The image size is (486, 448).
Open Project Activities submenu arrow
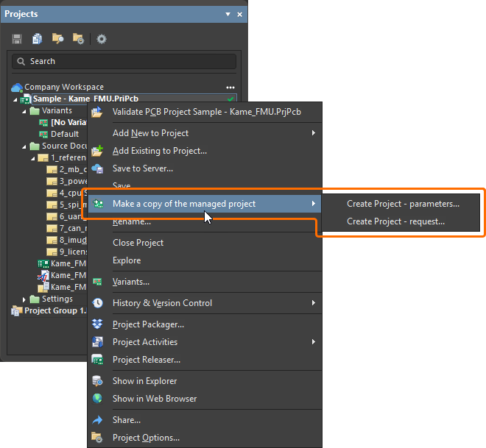(314, 342)
